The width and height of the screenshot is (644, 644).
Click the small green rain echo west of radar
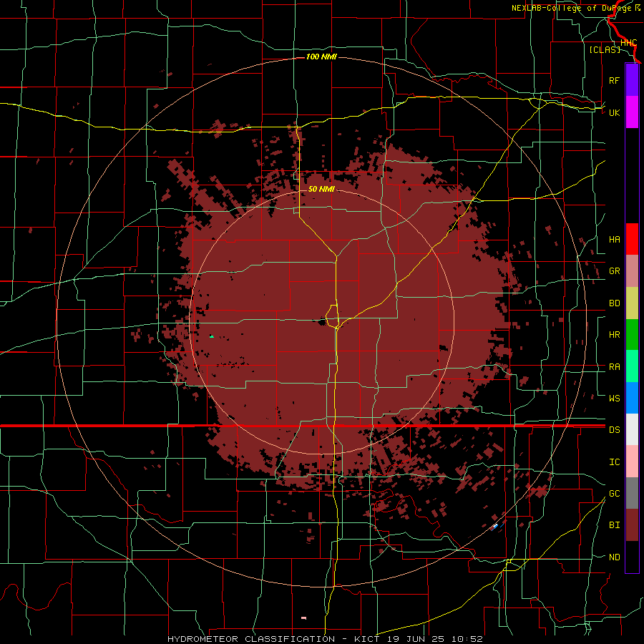click(212, 336)
